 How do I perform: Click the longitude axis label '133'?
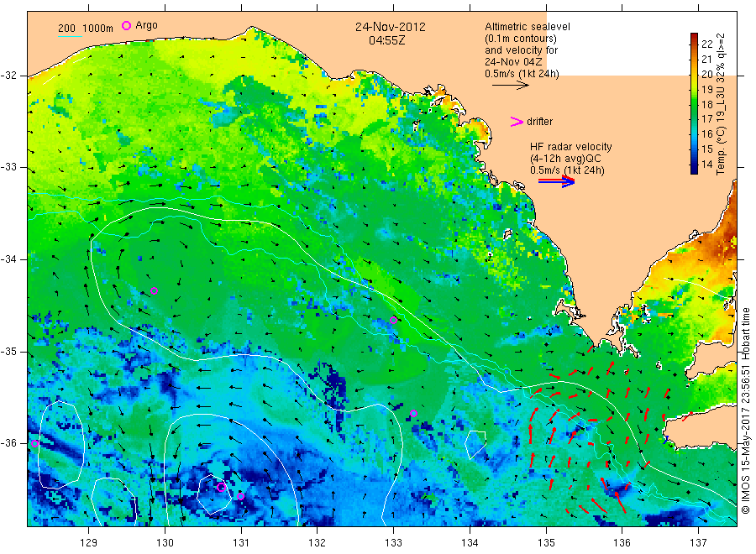393,543
